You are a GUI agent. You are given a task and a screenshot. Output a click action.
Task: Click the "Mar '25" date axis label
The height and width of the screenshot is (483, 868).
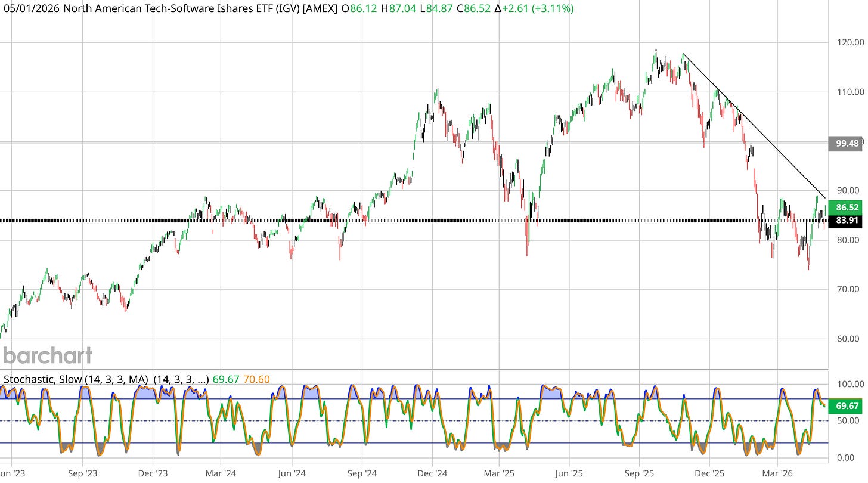coord(498,473)
